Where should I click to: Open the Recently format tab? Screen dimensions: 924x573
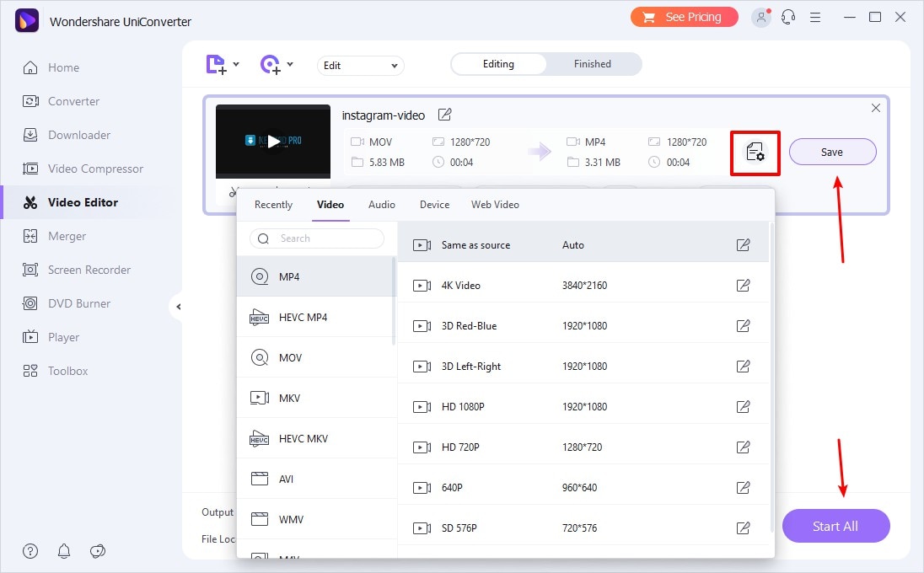click(x=273, y=205)
